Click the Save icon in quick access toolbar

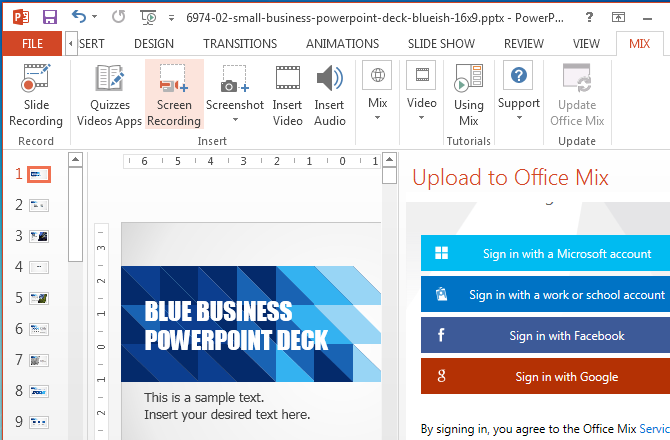click(50, 17)
